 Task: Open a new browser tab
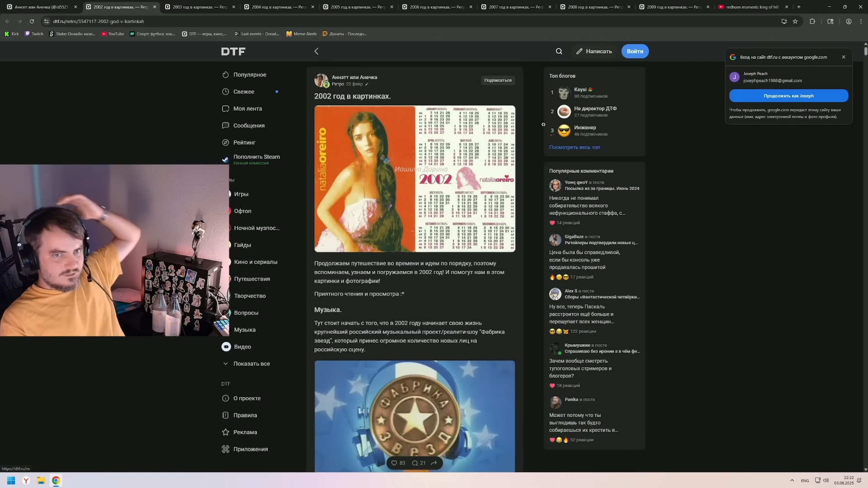pyautogui.click(x=799, y=7)
